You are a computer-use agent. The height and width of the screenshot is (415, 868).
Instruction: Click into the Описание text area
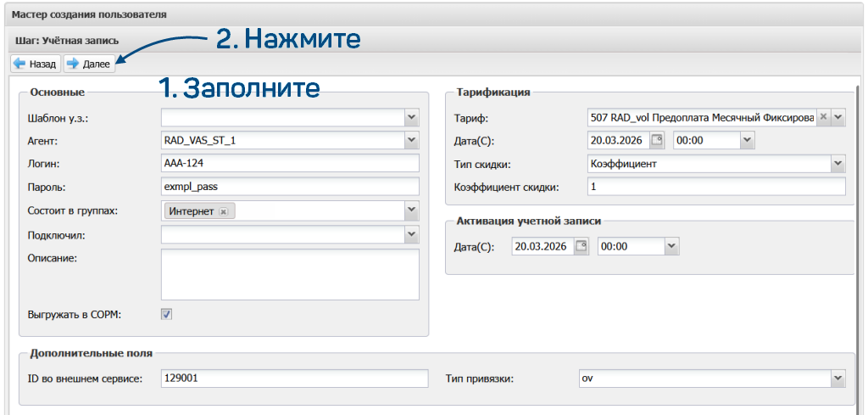click(290, 274)
